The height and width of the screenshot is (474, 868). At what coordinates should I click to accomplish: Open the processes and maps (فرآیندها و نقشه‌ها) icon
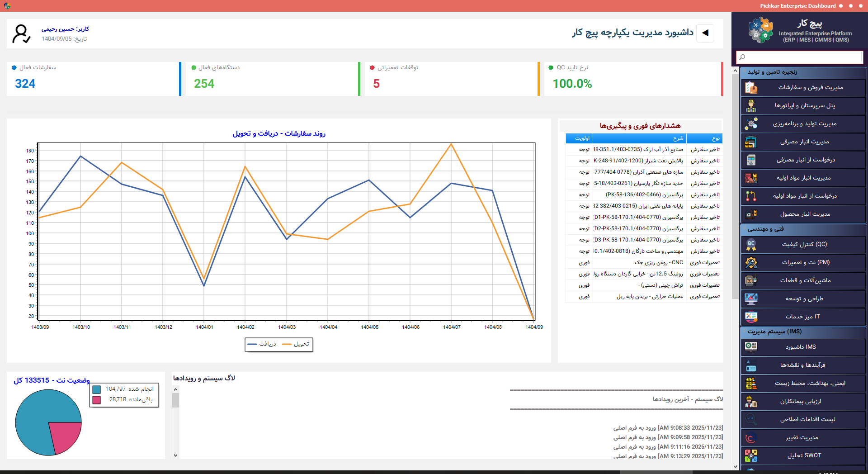point(751,365)
